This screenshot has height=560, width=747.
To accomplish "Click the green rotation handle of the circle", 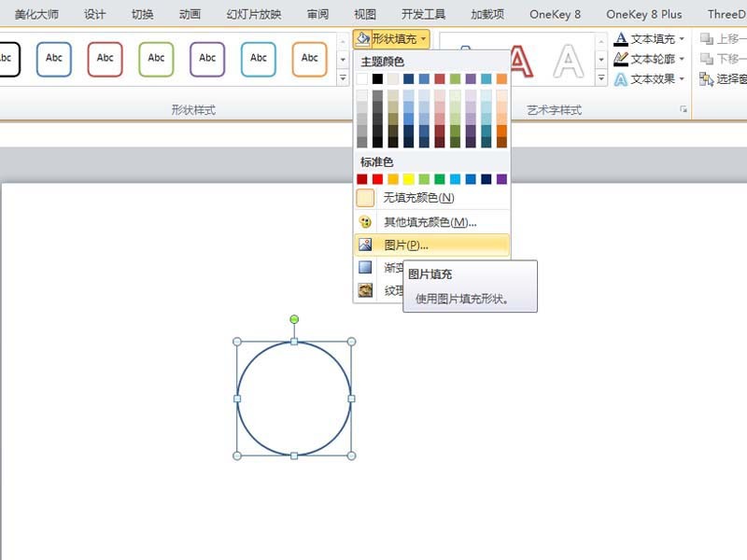I will (294, 319).
